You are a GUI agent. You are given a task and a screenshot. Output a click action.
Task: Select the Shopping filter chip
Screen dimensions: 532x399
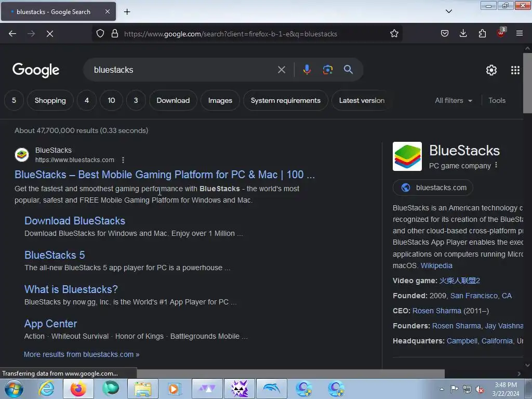point(50,100)
